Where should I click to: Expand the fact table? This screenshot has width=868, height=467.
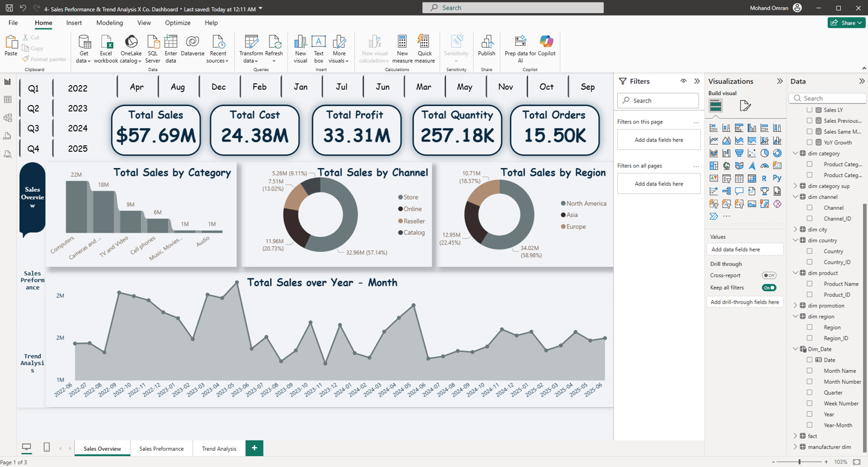796,436
